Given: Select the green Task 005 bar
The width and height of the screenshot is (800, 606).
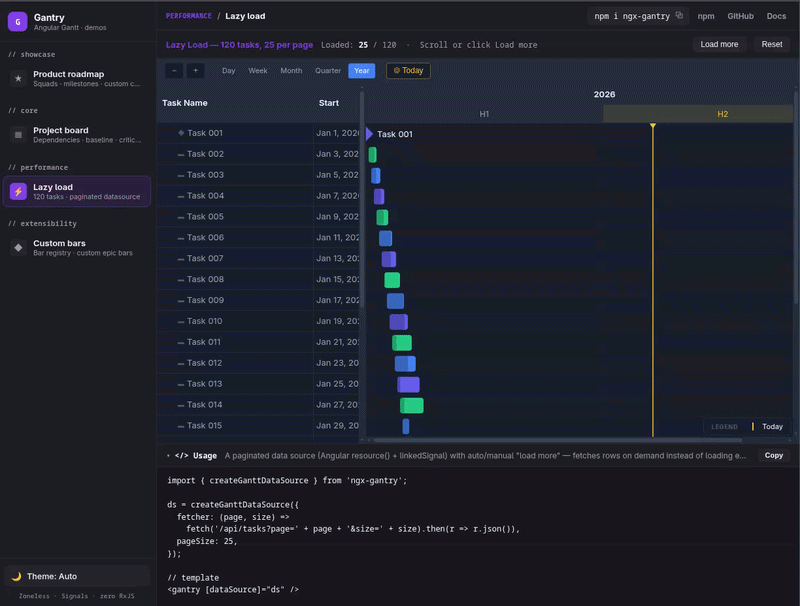Looking at the screenshot, I should tap(382, 217).
